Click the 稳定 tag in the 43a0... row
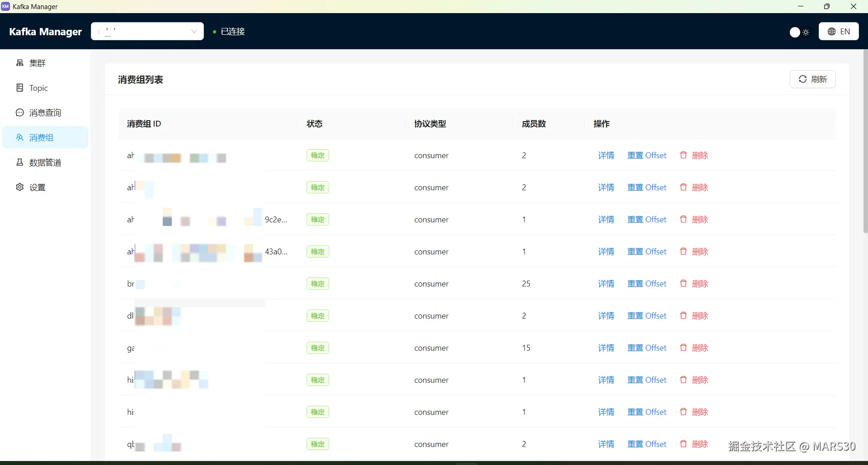Viewport: 868px width, 465px height. pyautogui.click(x=318, y=252)
